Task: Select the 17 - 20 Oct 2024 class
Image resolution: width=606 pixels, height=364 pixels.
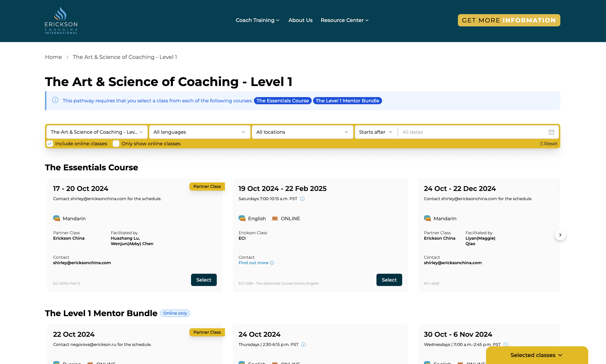Action: 204,280
